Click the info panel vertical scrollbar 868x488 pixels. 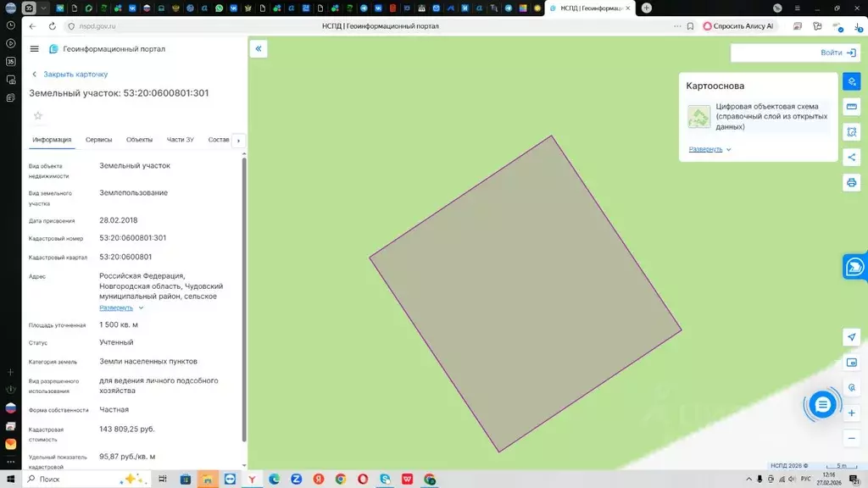click(245, 297)
